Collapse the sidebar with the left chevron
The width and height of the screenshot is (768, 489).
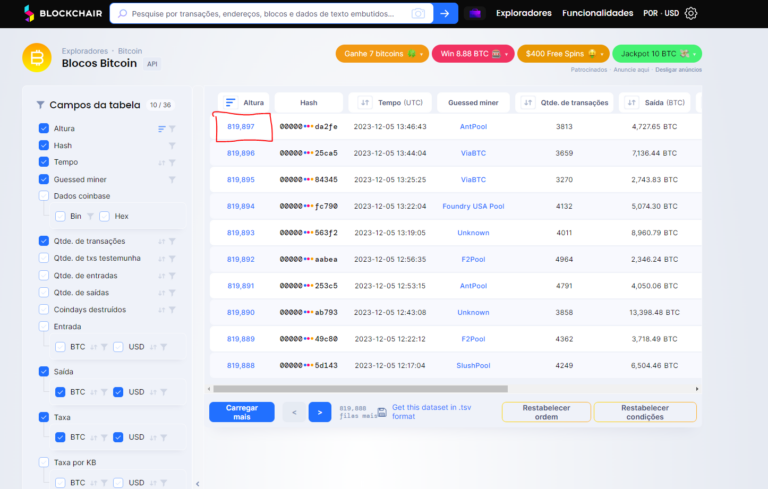tap(196, 483)
